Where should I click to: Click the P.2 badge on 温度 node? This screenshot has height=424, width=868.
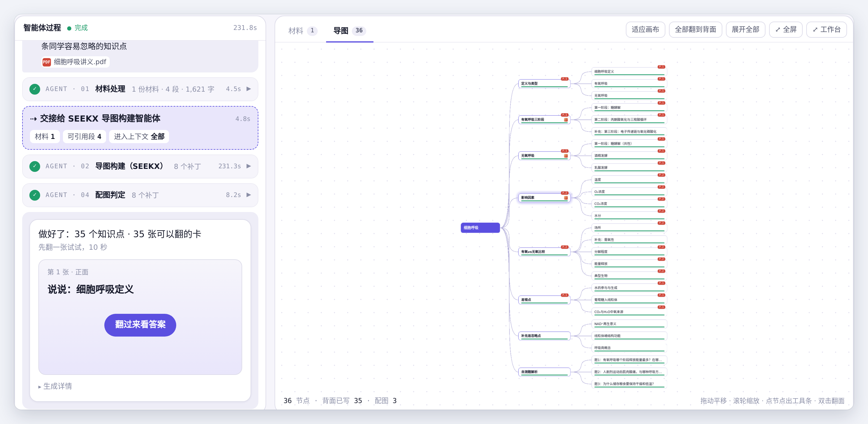(661, 175)
